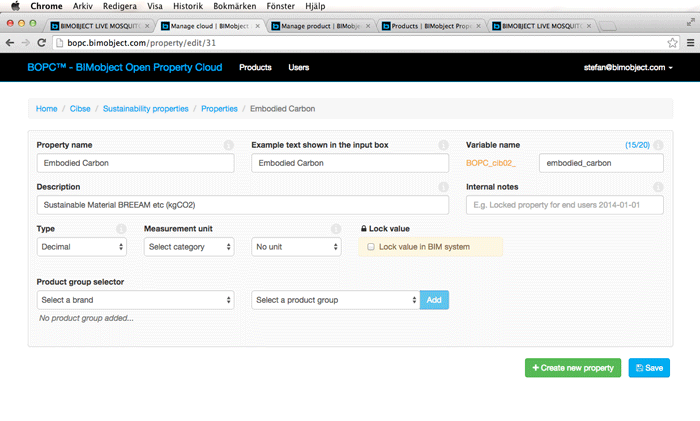This screenshot has height=421, width=700.
Task: Enable Lock value in BIM system
Action: coord(371,246)
